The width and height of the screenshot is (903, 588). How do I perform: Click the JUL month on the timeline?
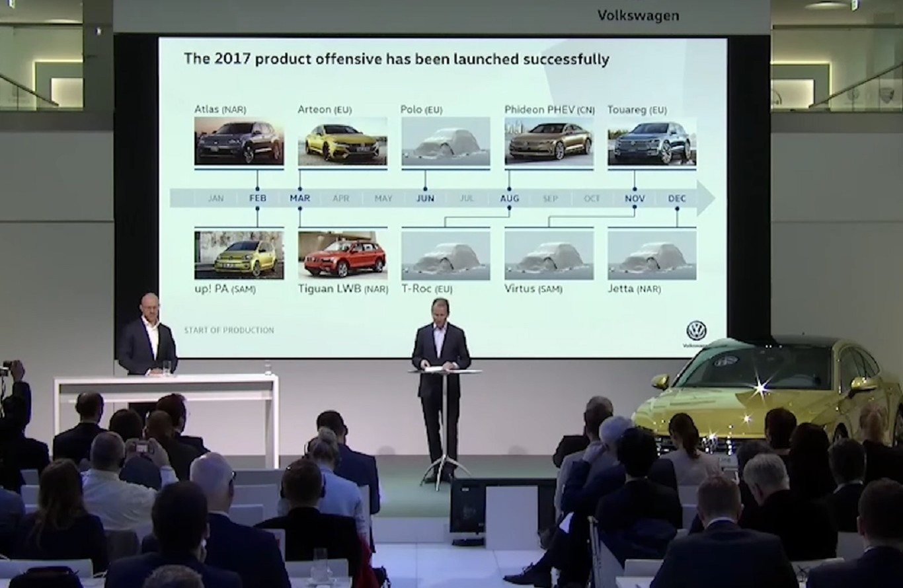click(467, 198)
